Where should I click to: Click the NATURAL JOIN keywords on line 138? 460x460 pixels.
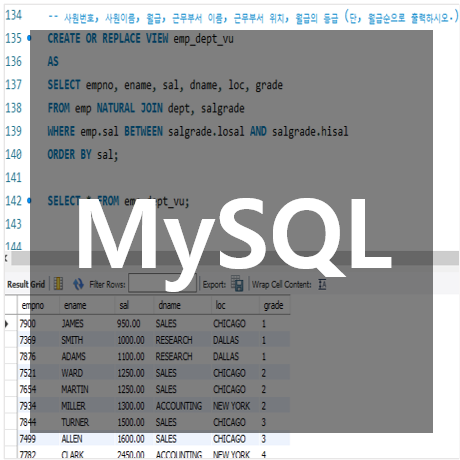point(130,108)
